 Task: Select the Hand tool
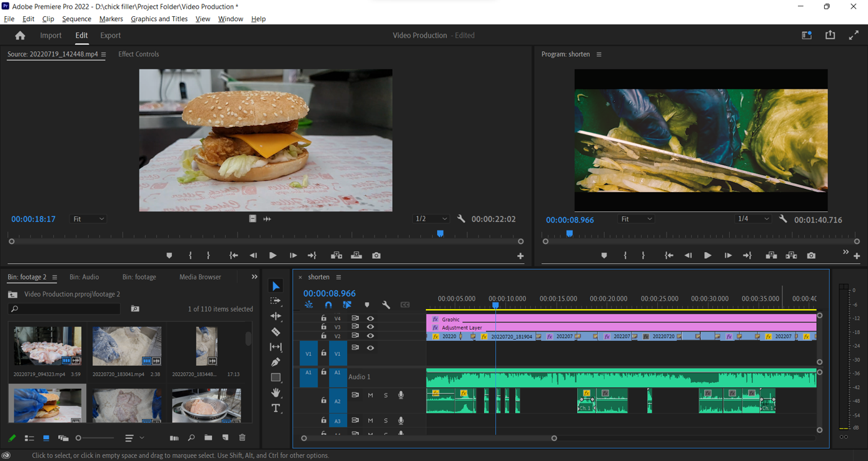click(276, 393)
